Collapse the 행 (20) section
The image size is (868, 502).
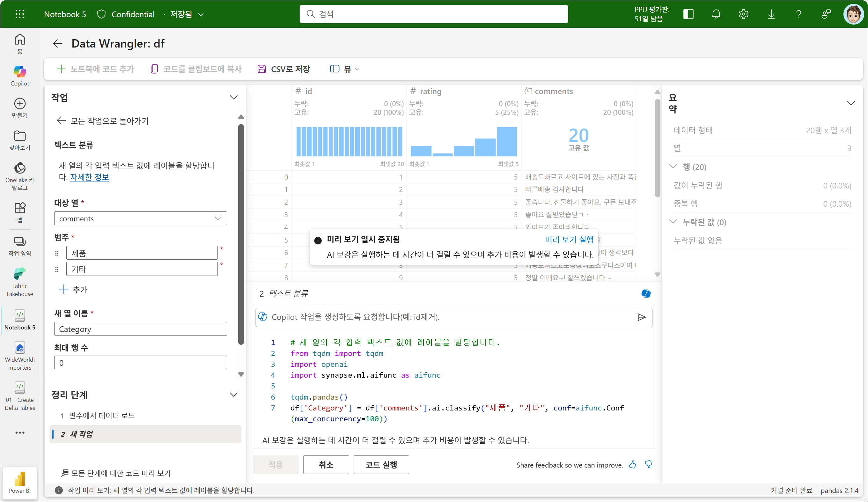pyautogui.click(x=673, y=167)
